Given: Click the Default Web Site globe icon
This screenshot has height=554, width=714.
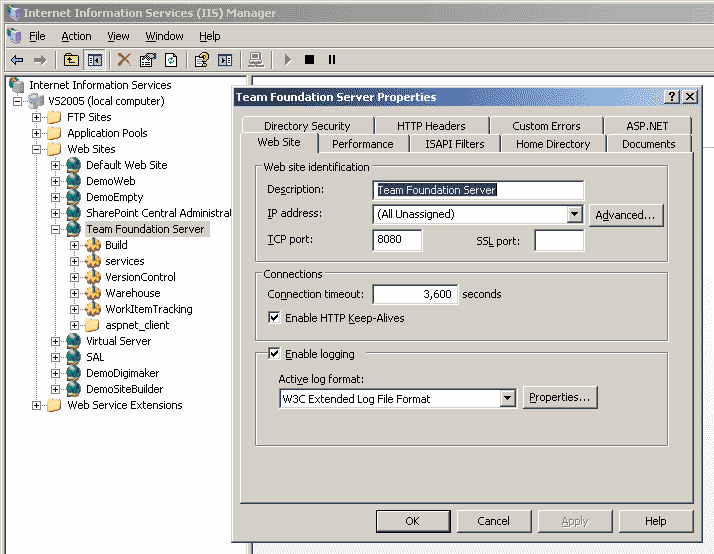Looking at the screenshot, I should (x=74, y=165).
